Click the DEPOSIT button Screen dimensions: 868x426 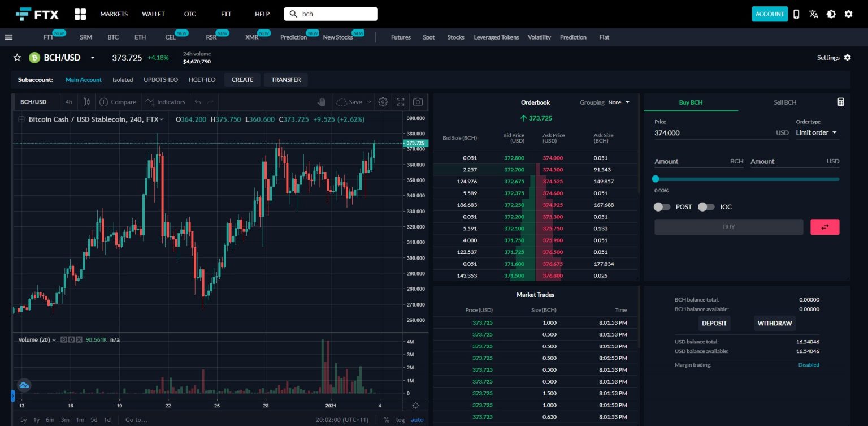tap(714, 323)
